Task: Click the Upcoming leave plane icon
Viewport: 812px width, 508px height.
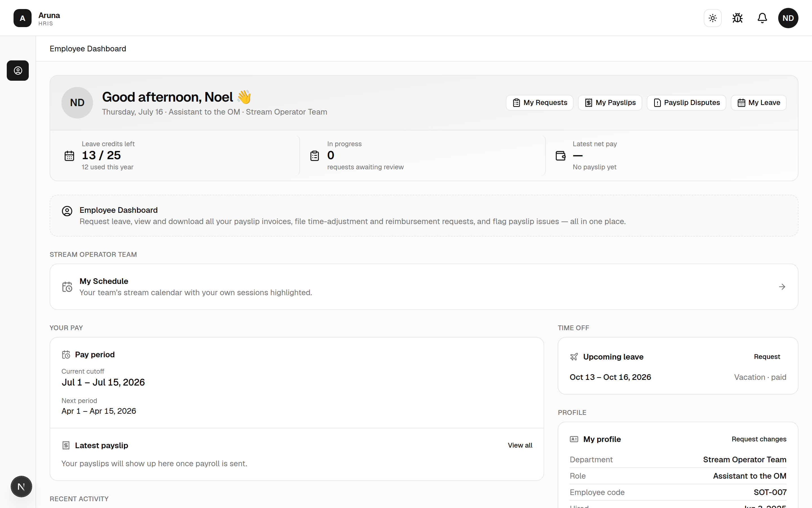Action: tap(574, 357)
